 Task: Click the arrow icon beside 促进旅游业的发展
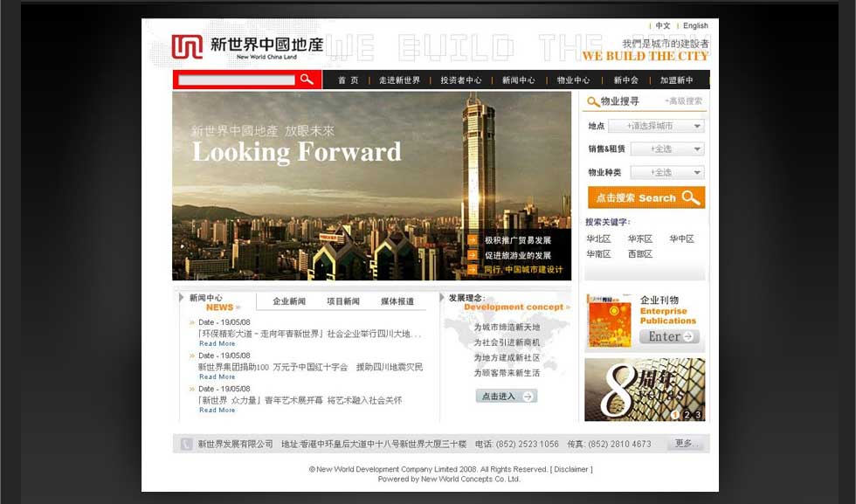pos(473,255)
